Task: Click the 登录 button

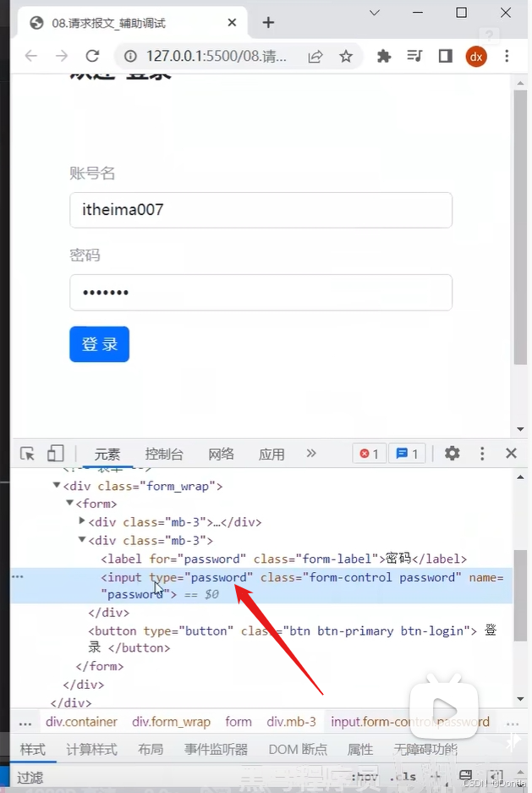Action: pyautogui.click(x=100, y=344)
